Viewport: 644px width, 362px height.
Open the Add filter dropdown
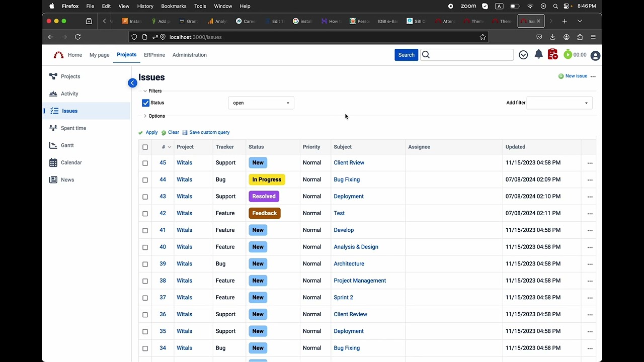(559, 103)
